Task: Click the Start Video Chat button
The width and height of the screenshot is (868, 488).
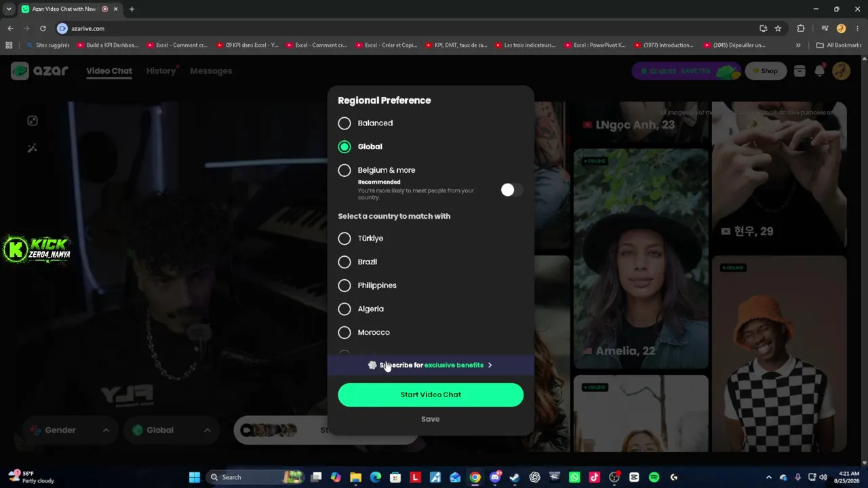Action: [x=431, y=394]
